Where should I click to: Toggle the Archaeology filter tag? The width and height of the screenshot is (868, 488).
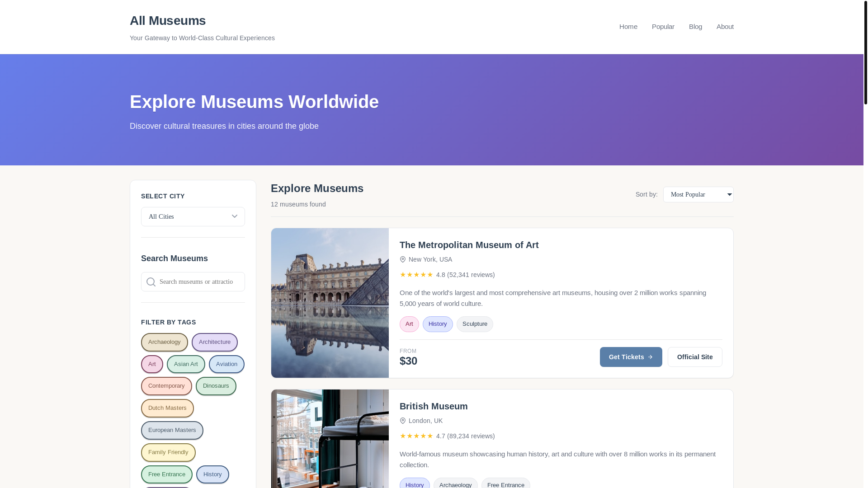pyautogui.click(x=165, y=342)
